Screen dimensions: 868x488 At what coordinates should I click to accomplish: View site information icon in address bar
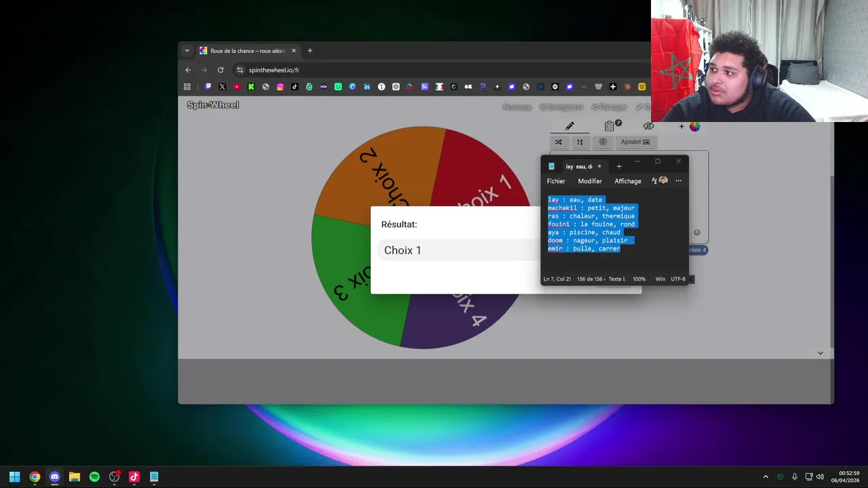[x=239, y=70]
